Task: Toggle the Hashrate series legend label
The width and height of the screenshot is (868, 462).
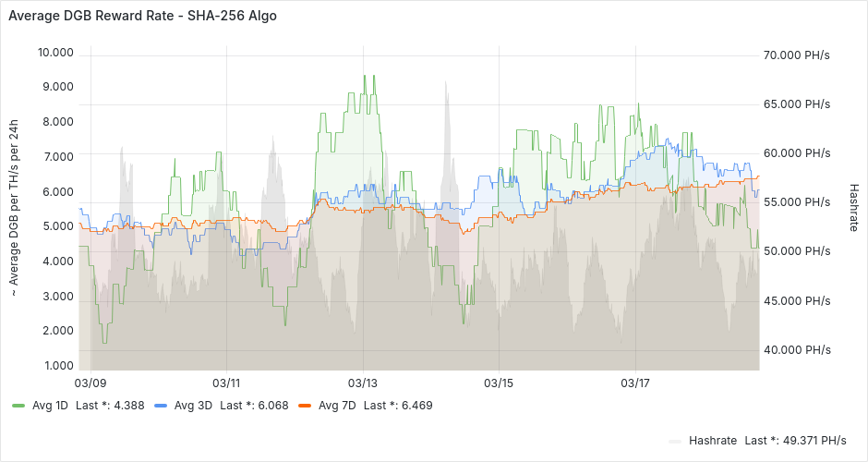Action: (x=712, y=441)
